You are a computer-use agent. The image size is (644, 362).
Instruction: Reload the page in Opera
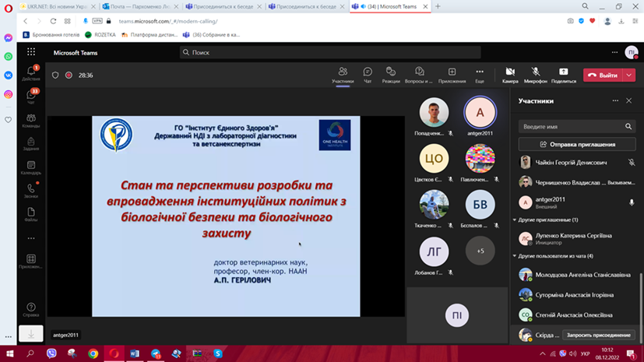(54, 21)
